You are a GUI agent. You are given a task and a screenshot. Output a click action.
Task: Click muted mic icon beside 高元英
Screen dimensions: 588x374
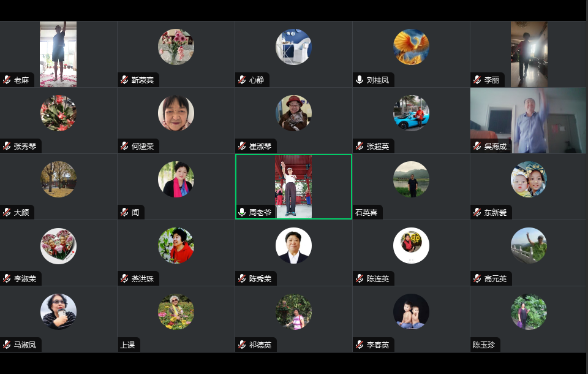coord(477,278)
